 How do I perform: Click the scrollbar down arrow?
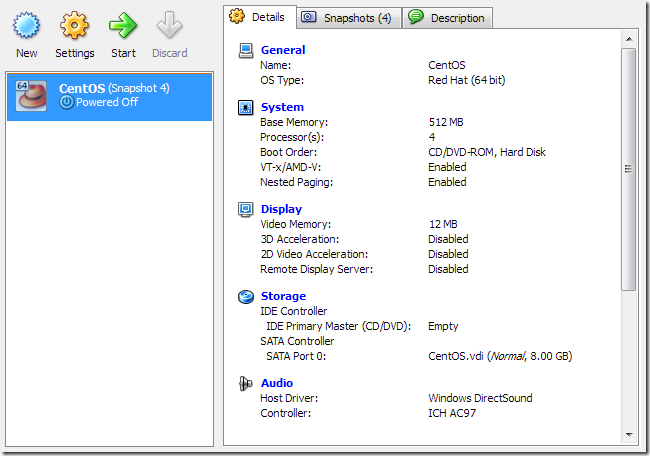(x=629, y=435)
